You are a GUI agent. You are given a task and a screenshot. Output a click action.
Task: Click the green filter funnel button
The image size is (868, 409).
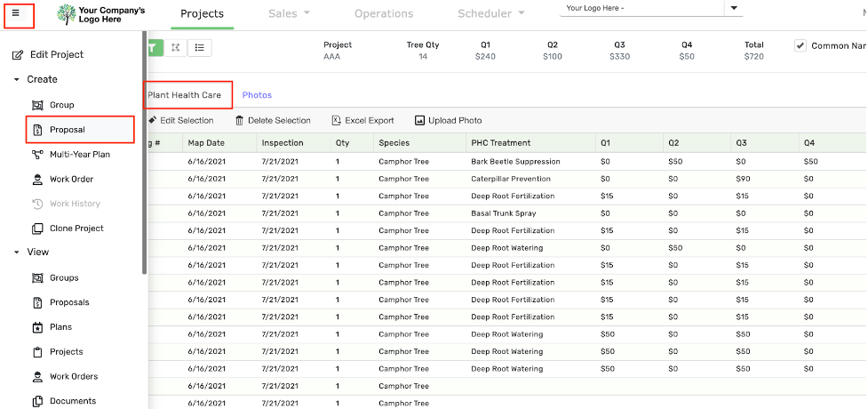[155, 48]
